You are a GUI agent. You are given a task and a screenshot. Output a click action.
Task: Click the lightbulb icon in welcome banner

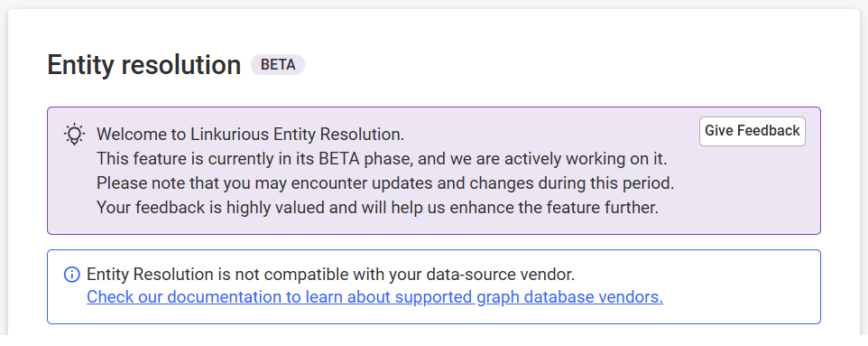pyautogui.click(x=74, y=135)
